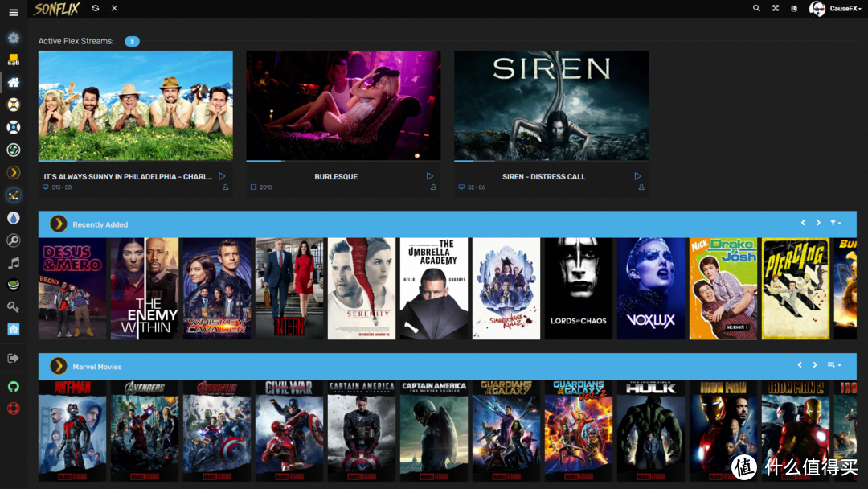Open The Umbrella Academy poster
Image resolution: width=868 pixels, height=489 pixels.
point(434,288)
